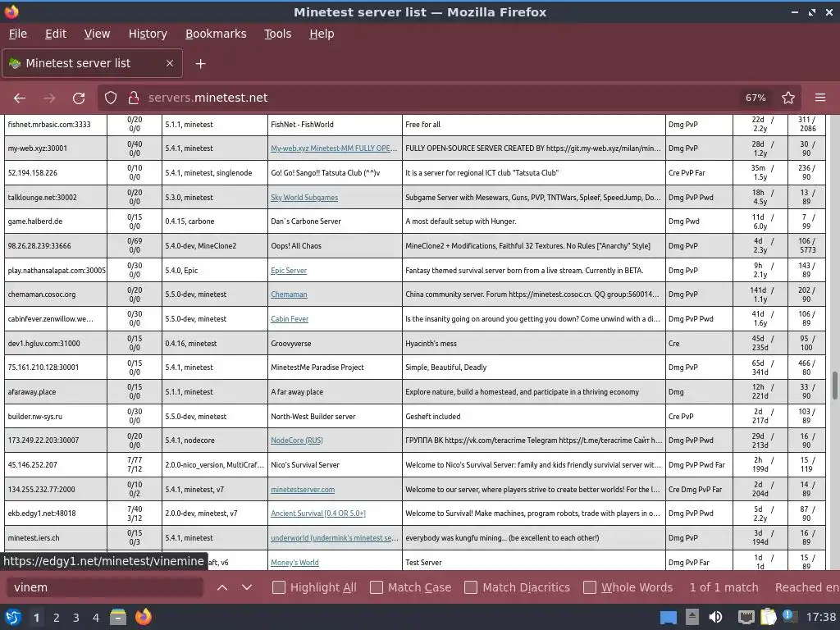Viewport: 840px width, 630px height.
Task: Click the Firefox icon in the taskbar
Action: (143, 617)
